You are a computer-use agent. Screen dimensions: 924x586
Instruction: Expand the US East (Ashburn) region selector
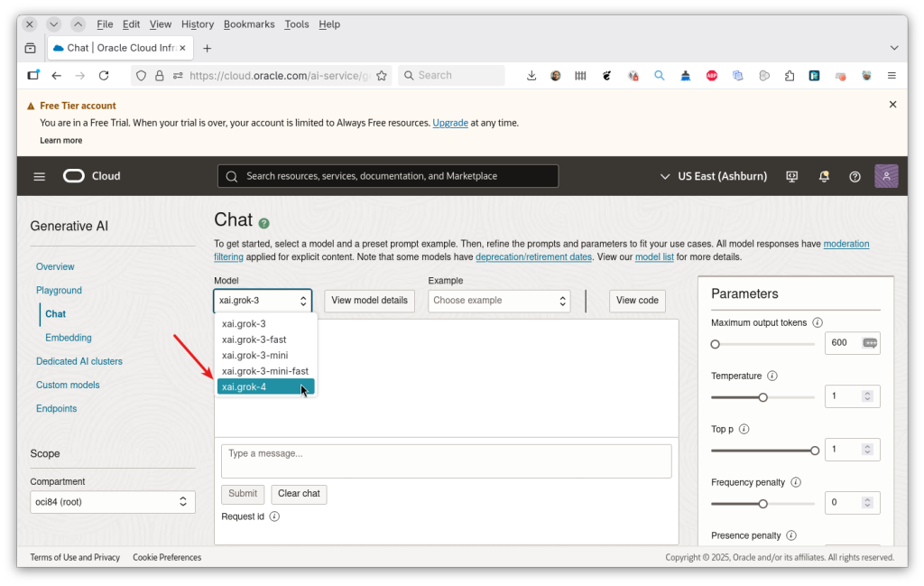pos(714,176)
